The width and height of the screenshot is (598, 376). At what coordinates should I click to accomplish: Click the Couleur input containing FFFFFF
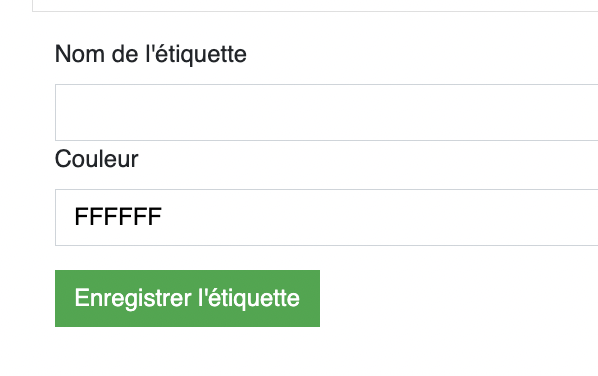[x=326, y=217]
